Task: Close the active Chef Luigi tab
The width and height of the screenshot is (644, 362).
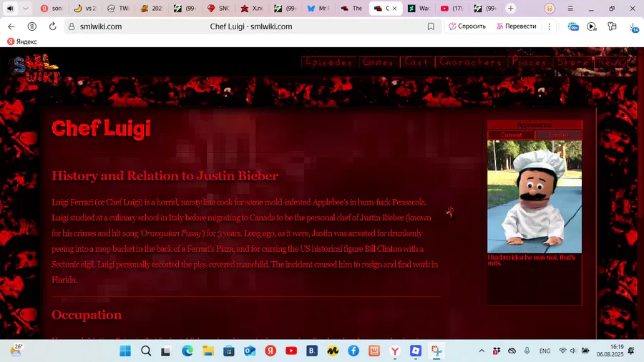Action: [395, 8]
